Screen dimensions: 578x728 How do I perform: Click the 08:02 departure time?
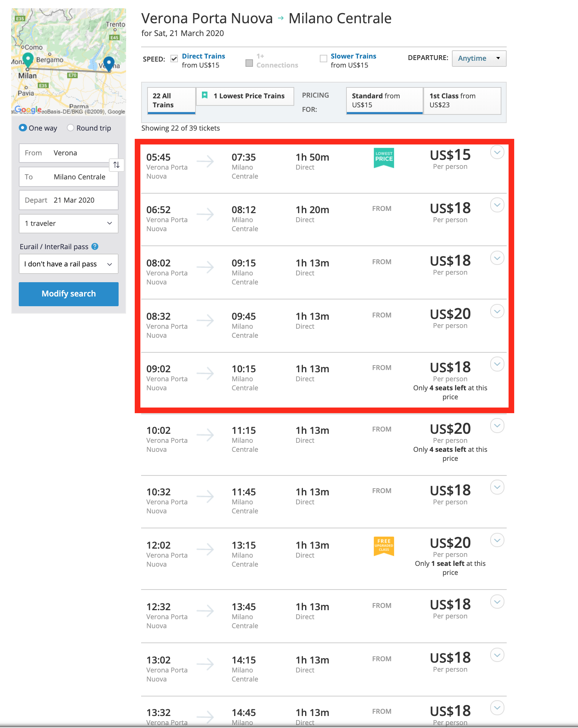point(158,263)
